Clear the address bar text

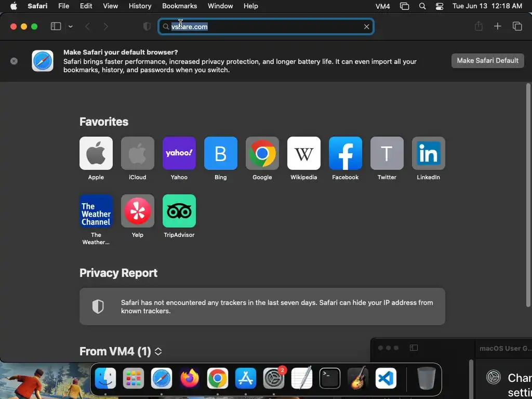click(x=366, y=26)
